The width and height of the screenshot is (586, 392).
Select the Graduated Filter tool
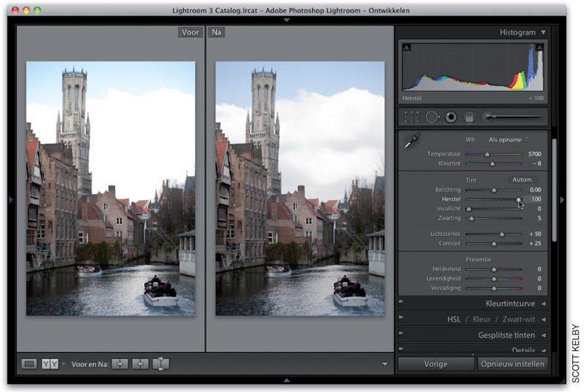point(470,117)
